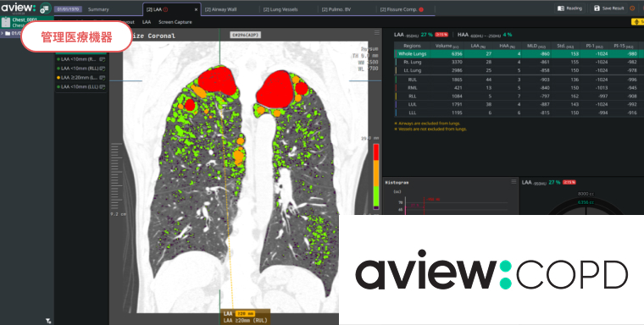Click the red ≥15% badge above the table
This screenshot has height=325, width=644.
pos(441,35)
